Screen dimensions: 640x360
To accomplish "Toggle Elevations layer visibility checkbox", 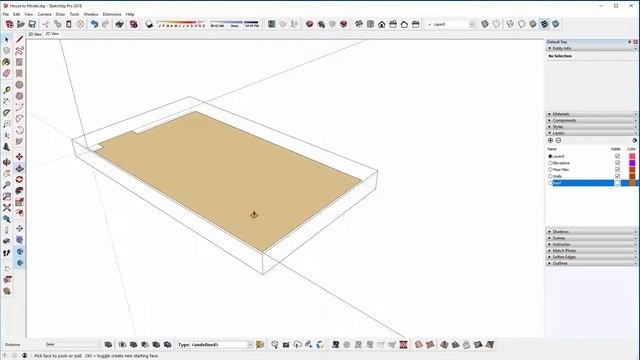I will 617,163.
